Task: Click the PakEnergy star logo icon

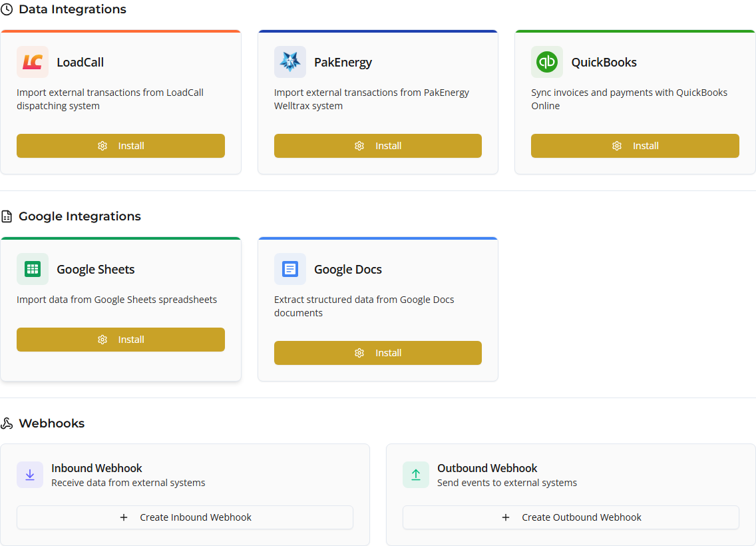Action: pos(290,62)
